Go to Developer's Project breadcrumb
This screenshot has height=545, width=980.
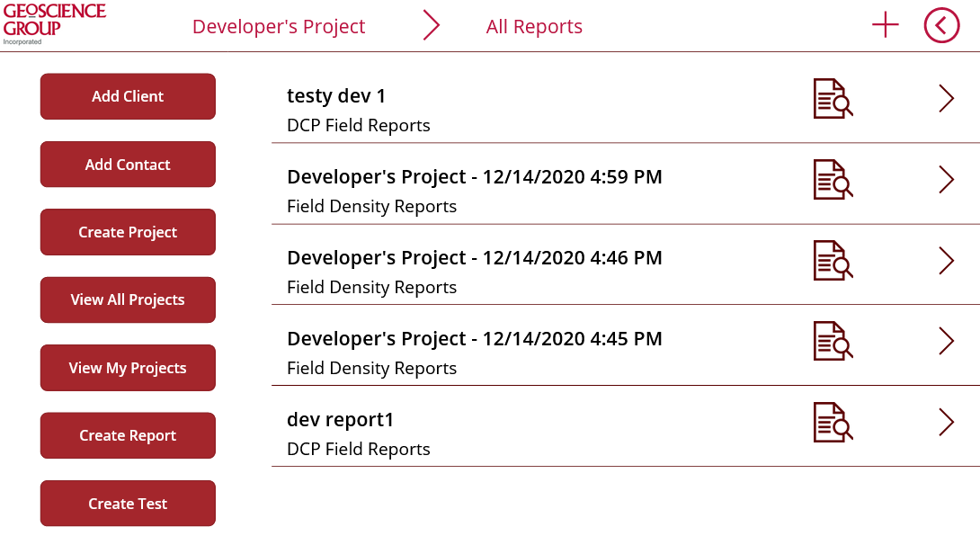[x=279, y=26]
